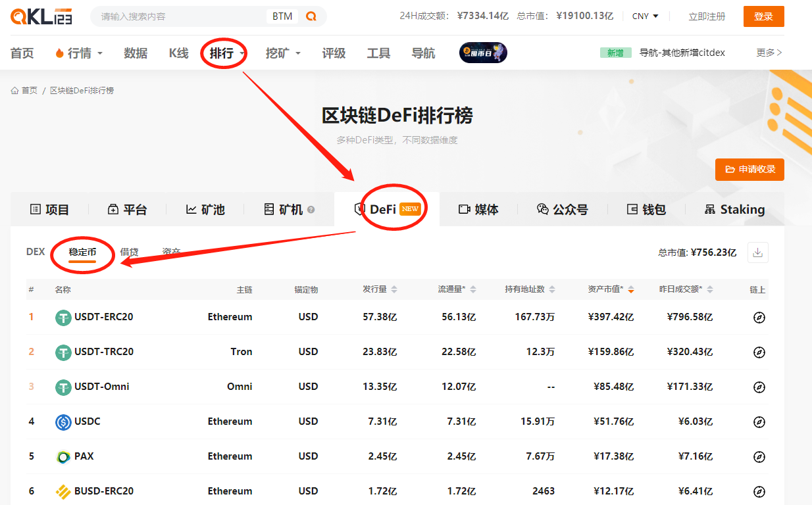Open the 导航 navigation item

click(423, 53)
